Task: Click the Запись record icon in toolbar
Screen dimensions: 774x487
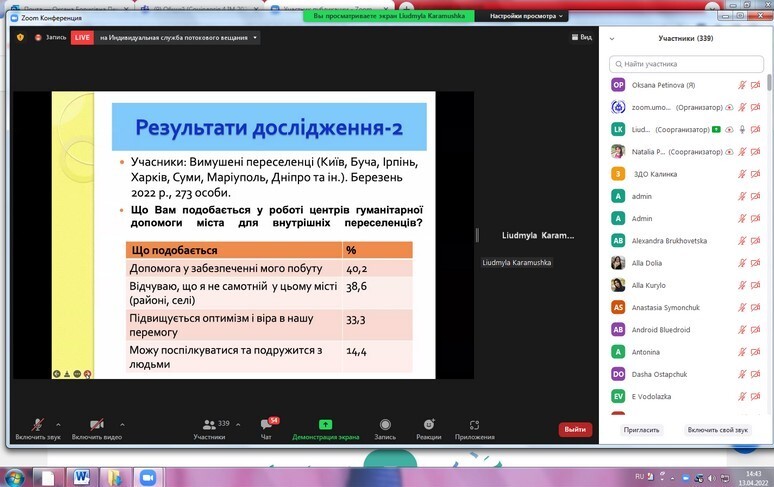Action: tap(385, 424)
